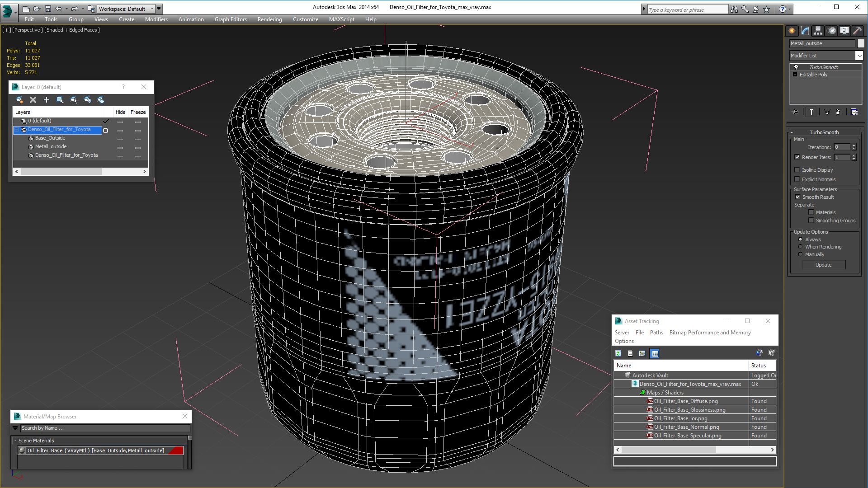The height and width of the screenshot is (488, 868).
Task: Open the Motion command panel tab
Action: pyautogui.click(x=832, y=31)
